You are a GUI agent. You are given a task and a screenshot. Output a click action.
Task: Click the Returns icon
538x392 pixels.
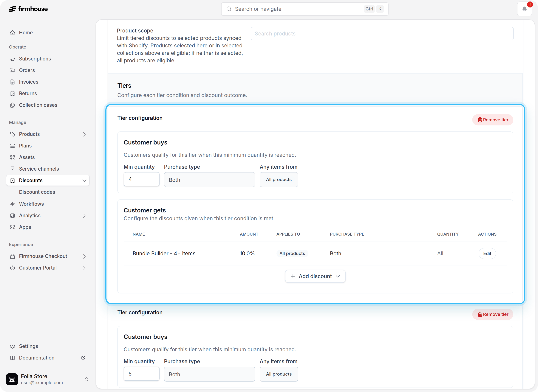[x=13, y=94]
